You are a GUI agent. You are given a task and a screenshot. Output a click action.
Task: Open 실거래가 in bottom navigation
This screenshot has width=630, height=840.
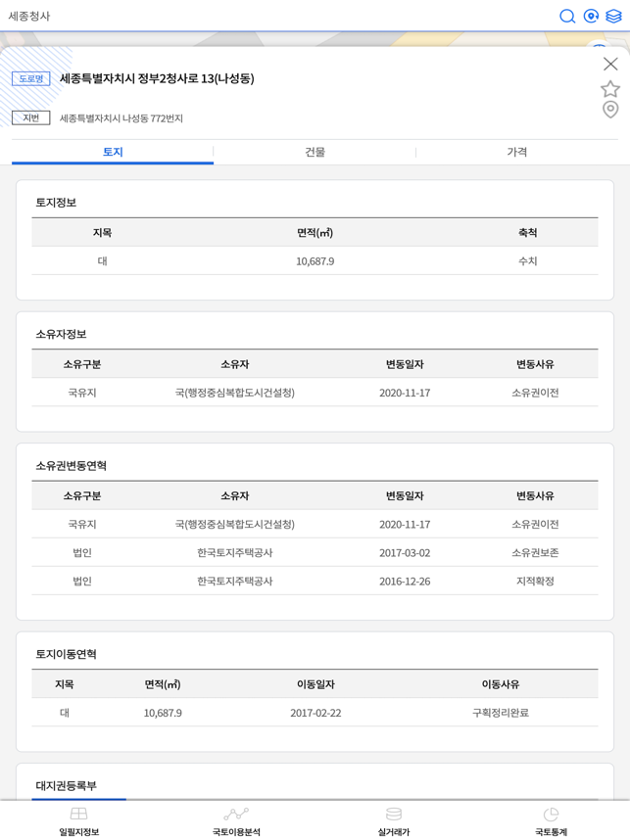tap(394, 821)
